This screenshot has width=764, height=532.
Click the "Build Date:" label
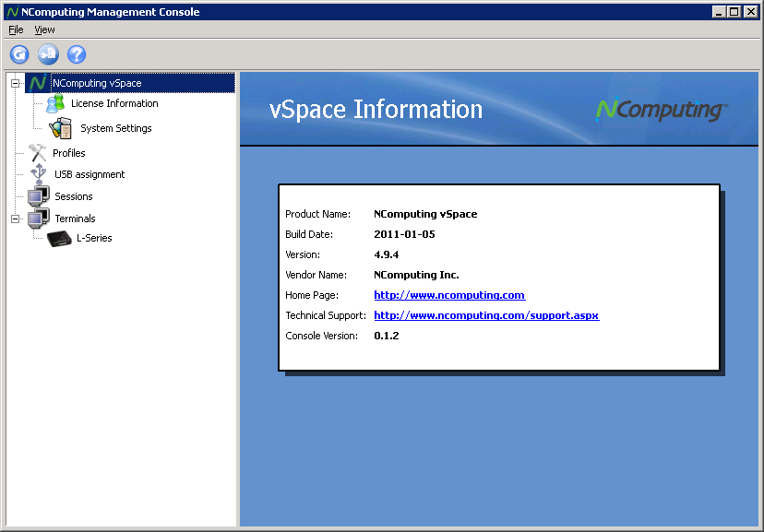coord(309,234)
